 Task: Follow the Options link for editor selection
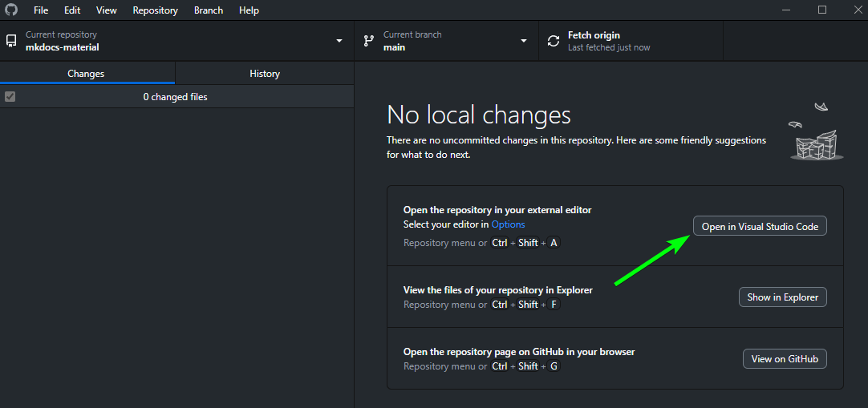[508, 224]
